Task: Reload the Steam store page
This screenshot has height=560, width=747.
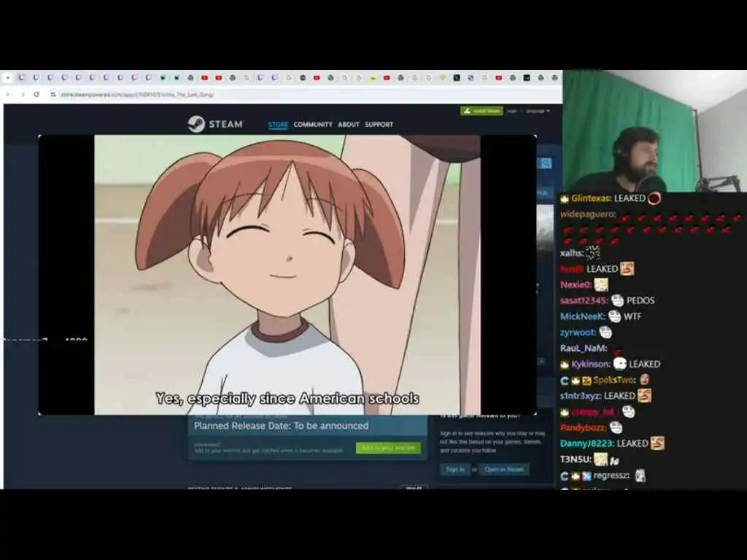Action: point(36,95)
